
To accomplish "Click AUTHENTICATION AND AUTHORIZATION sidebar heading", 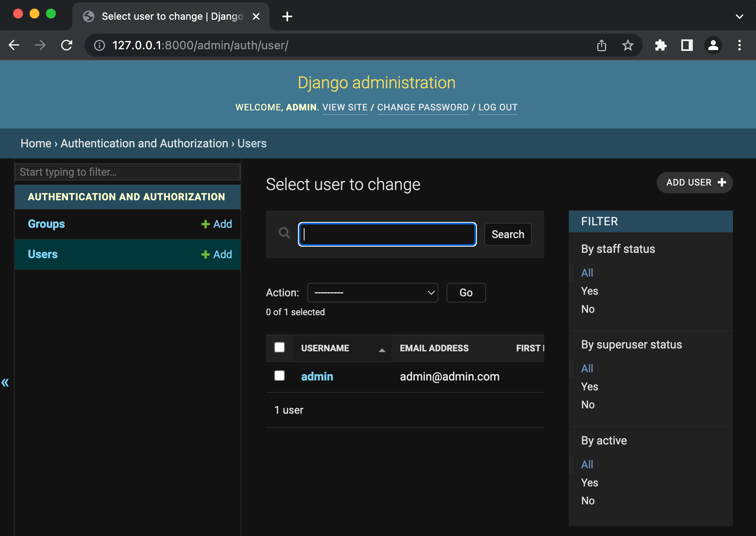I will (x=126, y=197).
